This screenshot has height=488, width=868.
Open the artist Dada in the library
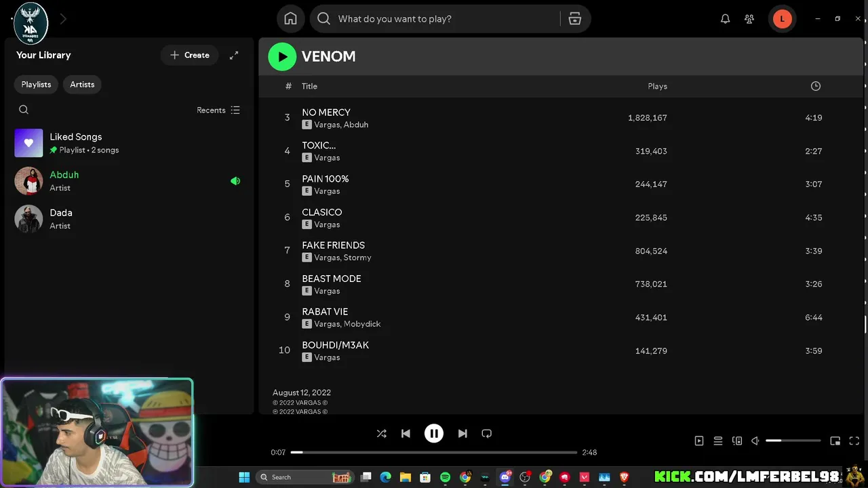[129, 219]
